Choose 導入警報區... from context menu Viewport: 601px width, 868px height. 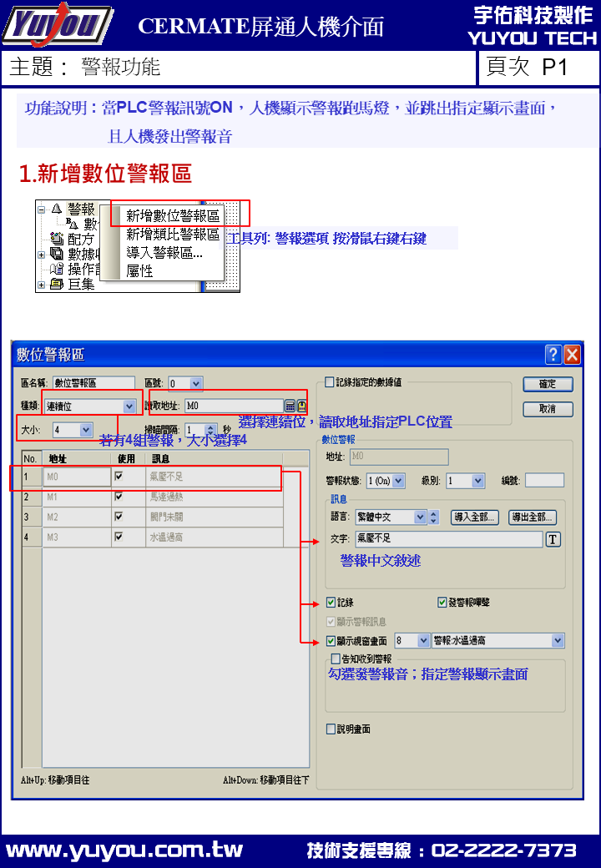[x=164, y=252]
